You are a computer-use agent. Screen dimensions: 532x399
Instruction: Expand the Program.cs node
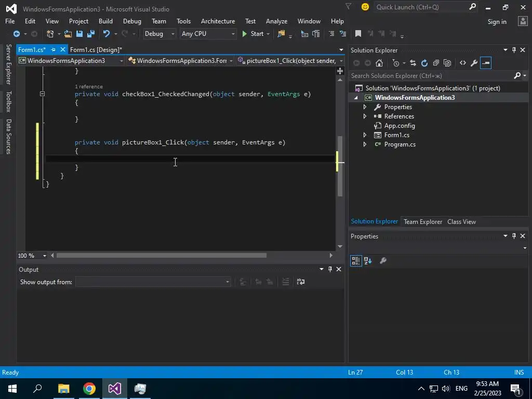click(365, 144)
